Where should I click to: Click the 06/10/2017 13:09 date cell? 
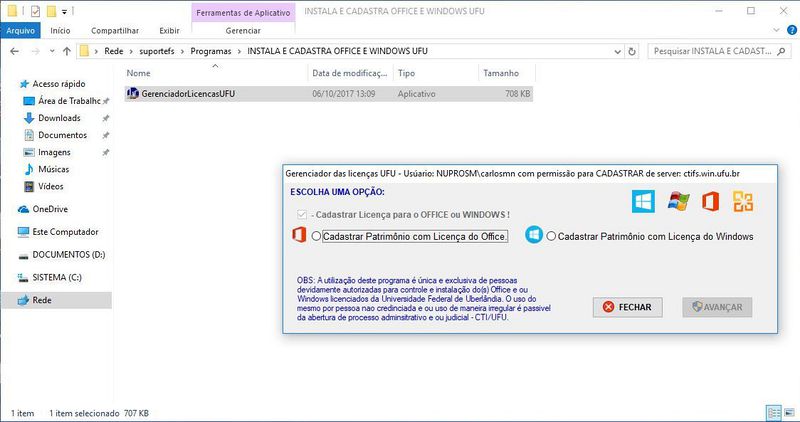point(343,94)
